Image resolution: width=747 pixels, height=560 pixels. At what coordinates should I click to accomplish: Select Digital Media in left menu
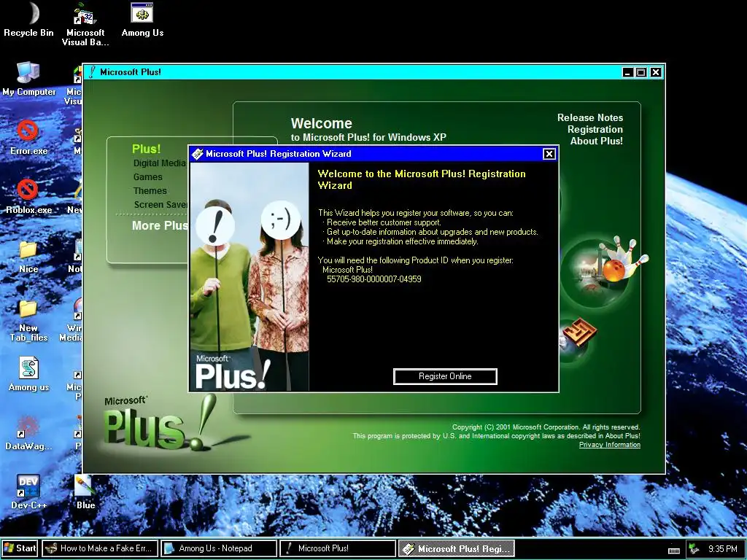[160, 163]
